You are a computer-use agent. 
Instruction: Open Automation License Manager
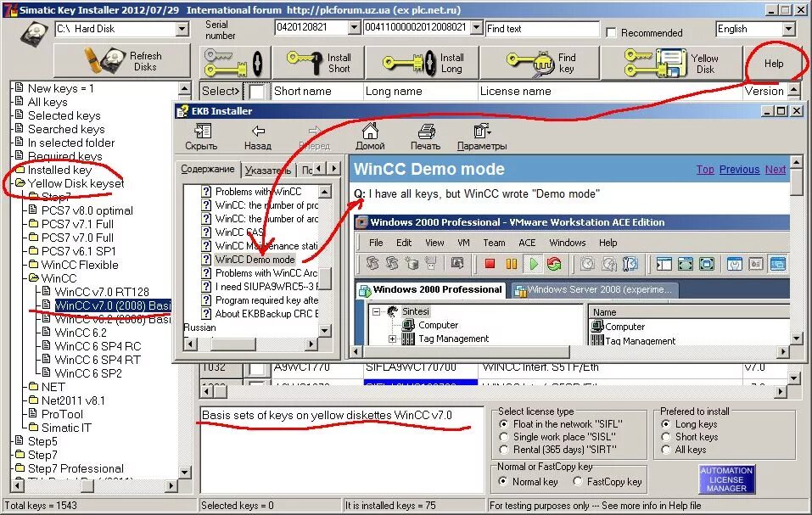(726, 479)
